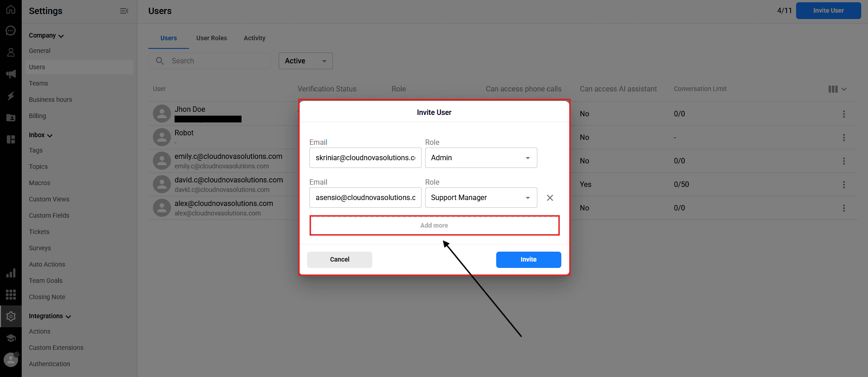The height and width of the screenshot is (377, 868).
Task: Switch to the Users tab
Action: pos(169,38)
